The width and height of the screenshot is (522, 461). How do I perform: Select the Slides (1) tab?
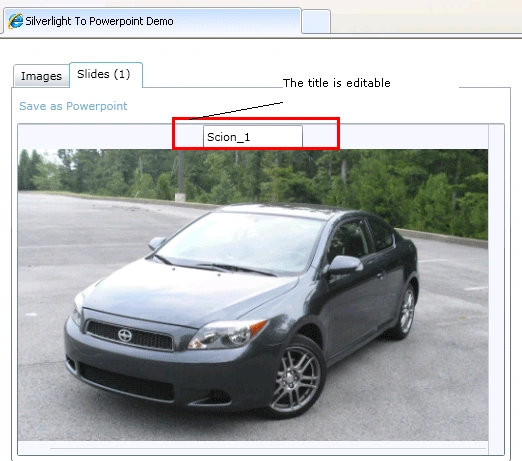pyautogui.click(x=106, y=75)
